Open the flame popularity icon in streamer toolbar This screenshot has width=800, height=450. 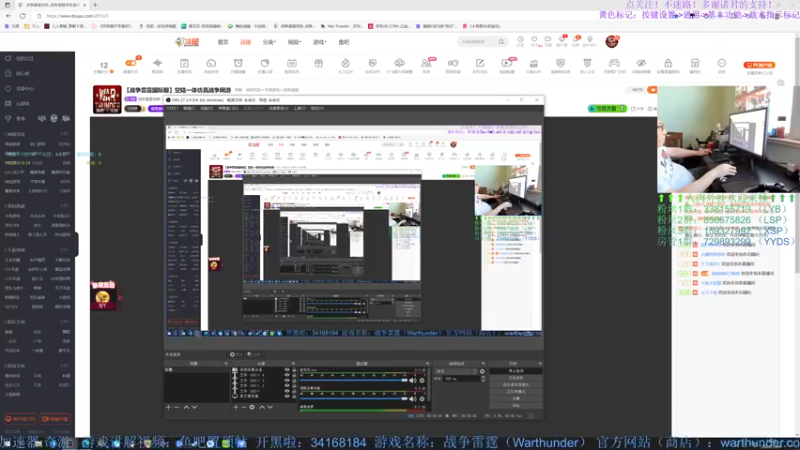tap(345, 63)
